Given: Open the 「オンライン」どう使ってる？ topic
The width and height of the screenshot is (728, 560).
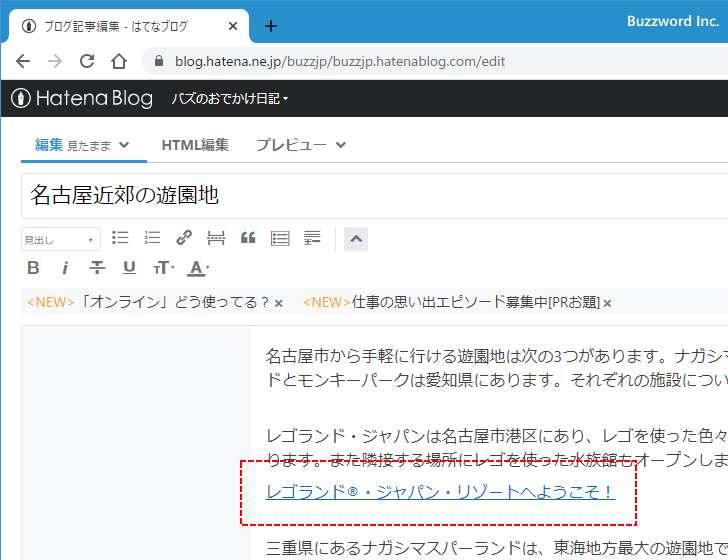Looking at the screenshot, I should click(x=148, y=302).
